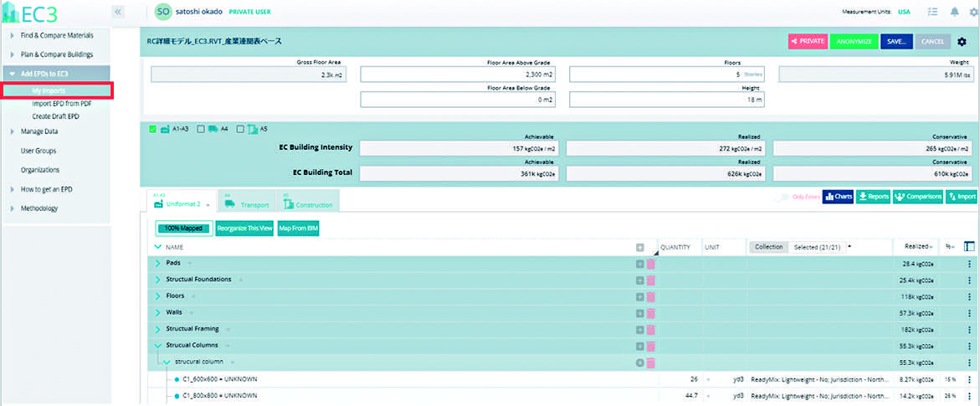Open the notifications bell

coord(954,12)
